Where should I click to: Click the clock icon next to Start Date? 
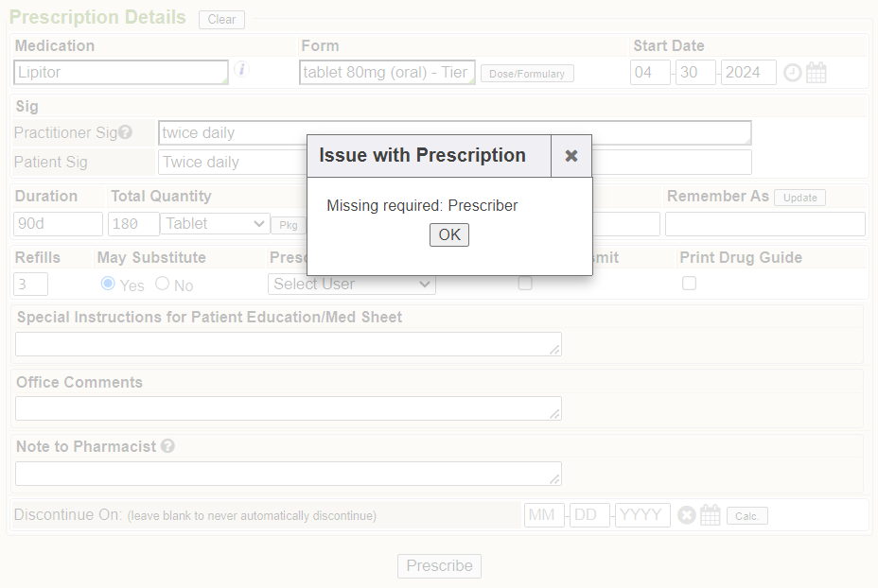coord(793,73)
